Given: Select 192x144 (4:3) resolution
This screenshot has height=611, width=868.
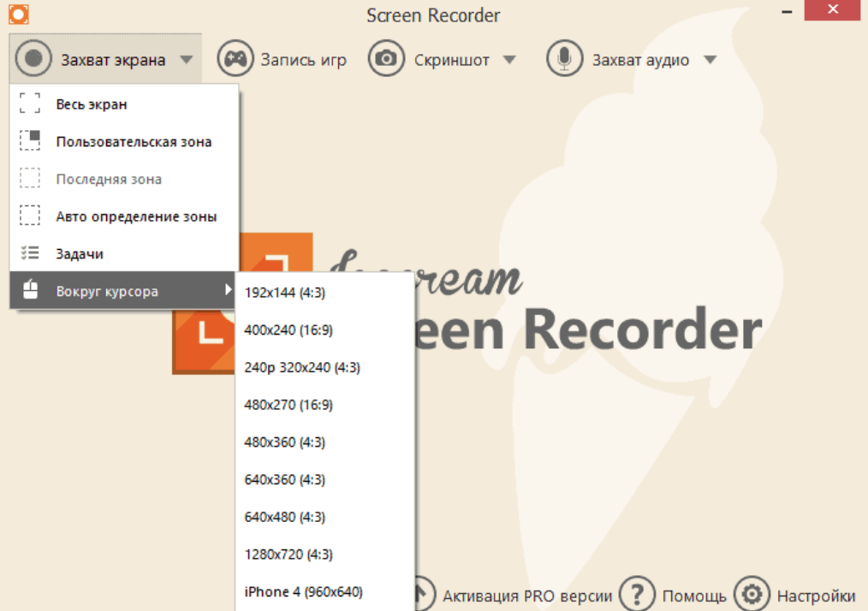Looking at the screenshot, I should [x=325, y=292].
